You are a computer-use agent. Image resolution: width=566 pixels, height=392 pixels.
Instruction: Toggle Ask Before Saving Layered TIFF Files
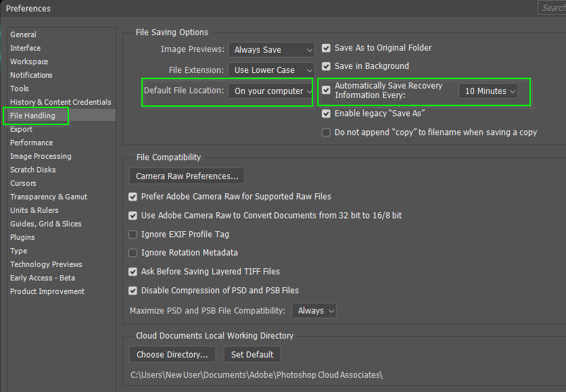[133, 272]
